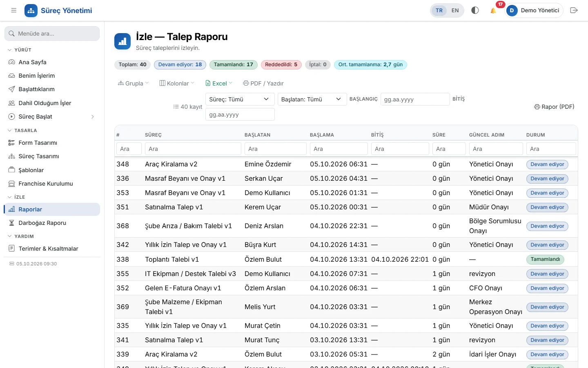The width and height of the screenshot is (588, 368).
Task: Open the Başlatan: Tümü select box
Action: [x=312, y=99]
